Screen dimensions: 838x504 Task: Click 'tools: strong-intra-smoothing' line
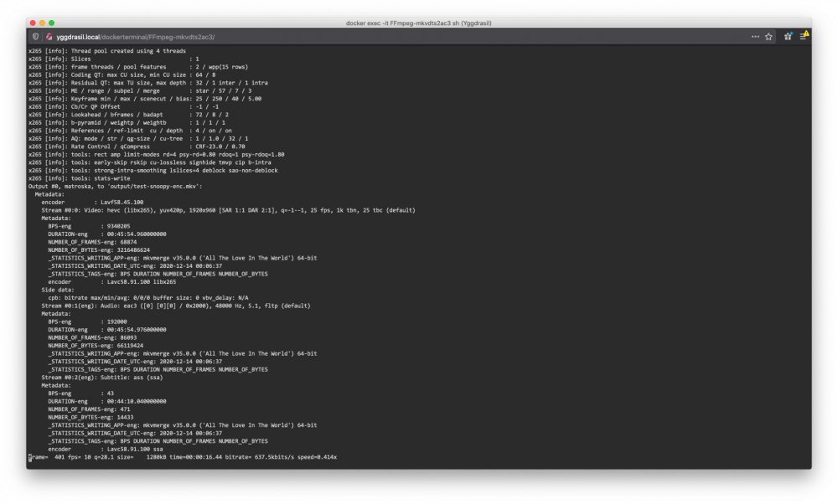point(153,171)
